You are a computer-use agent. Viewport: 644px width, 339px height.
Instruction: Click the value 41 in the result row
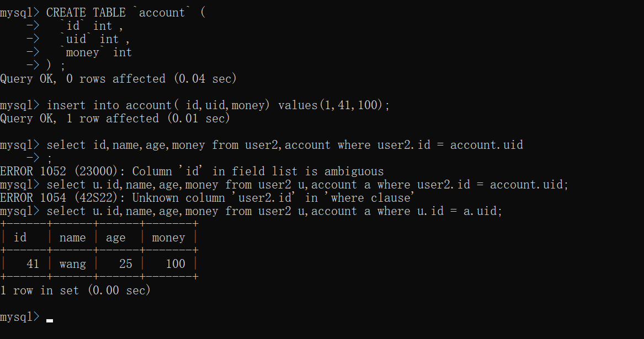tap(33, 264)
